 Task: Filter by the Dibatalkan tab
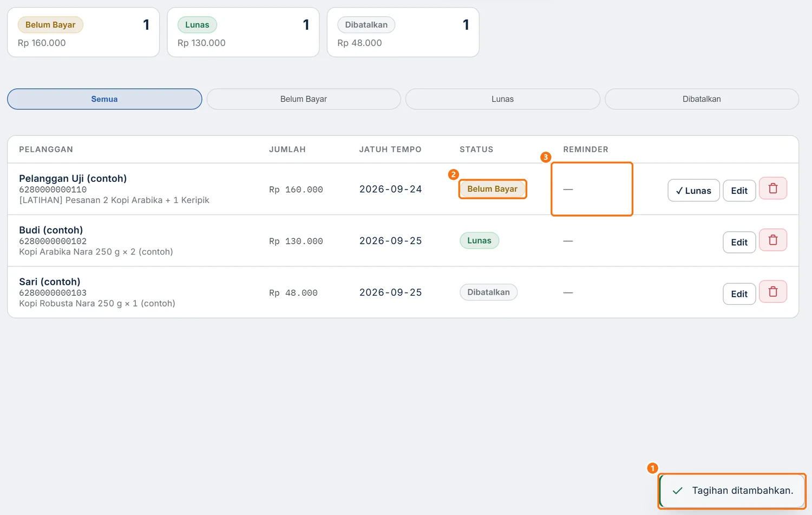point(702,99)
